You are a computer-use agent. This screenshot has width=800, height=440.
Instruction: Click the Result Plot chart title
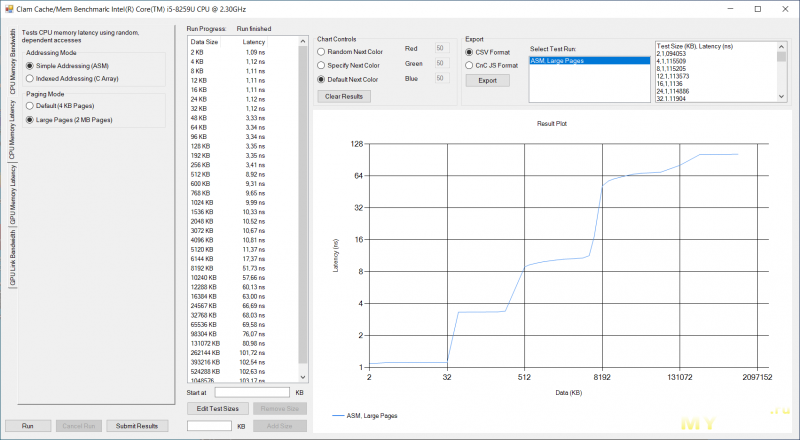552,124
